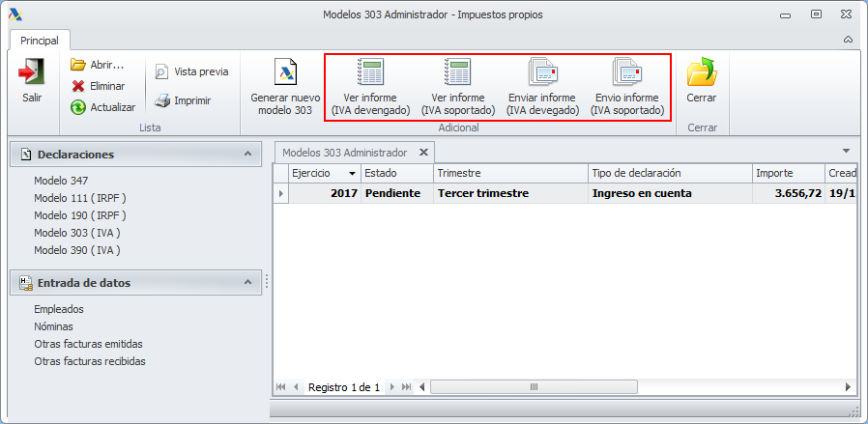
Task: Click Envio informe (IVA soportado)
Action: [626, 86]
